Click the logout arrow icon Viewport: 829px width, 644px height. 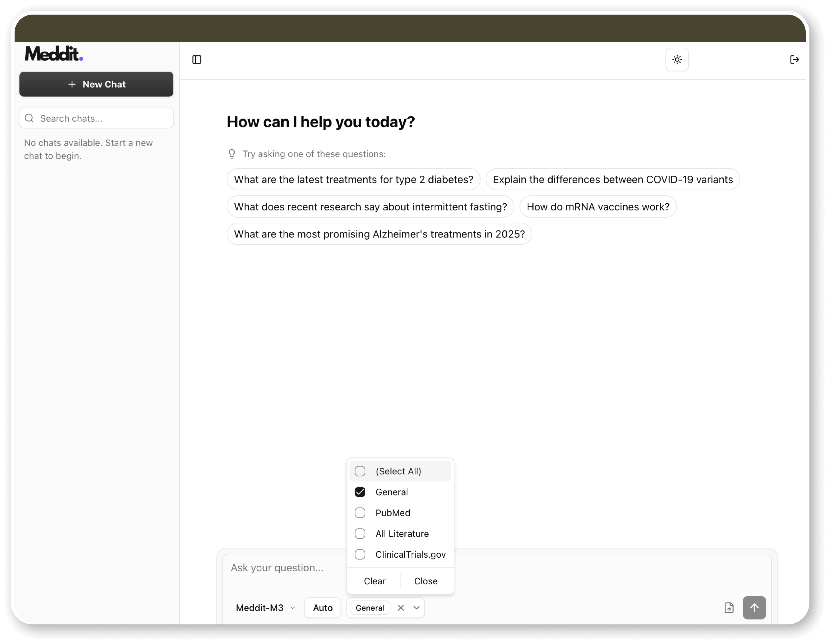[794, 60]
